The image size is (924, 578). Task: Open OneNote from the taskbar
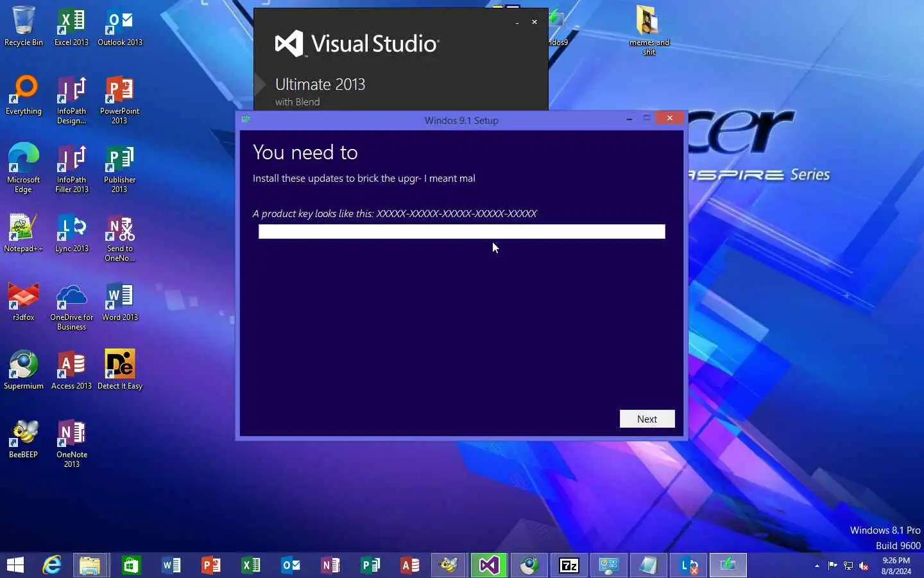[x=330, y=565]
